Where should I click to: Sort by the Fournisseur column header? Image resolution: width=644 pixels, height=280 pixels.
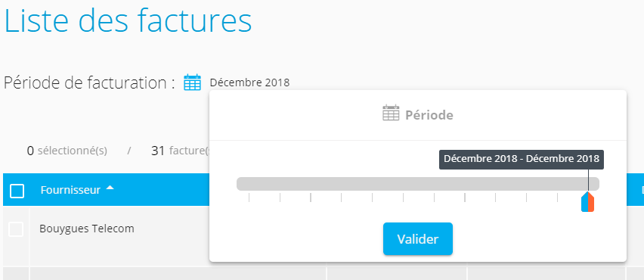click(70, 190)
